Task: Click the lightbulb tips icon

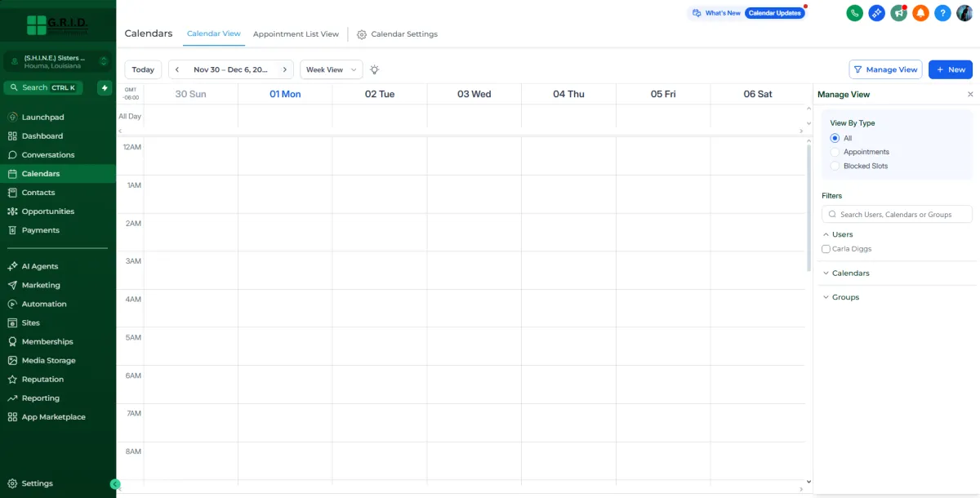Action: click(375, 69)
